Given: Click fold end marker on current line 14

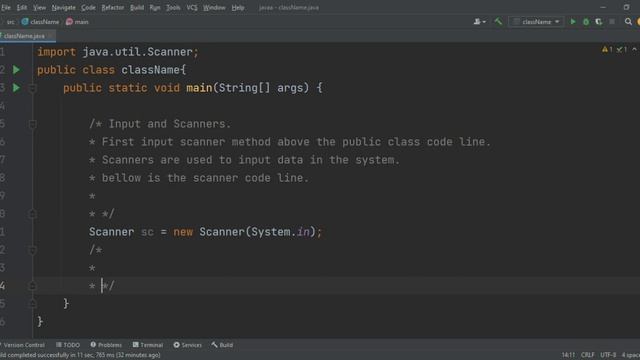Looking at the screenshot, I should 33,286.
